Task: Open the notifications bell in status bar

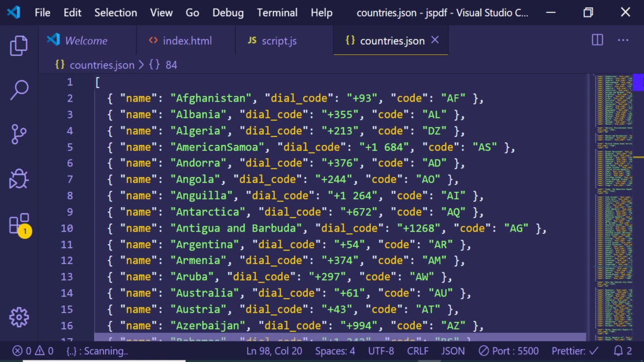Action: 622,351
